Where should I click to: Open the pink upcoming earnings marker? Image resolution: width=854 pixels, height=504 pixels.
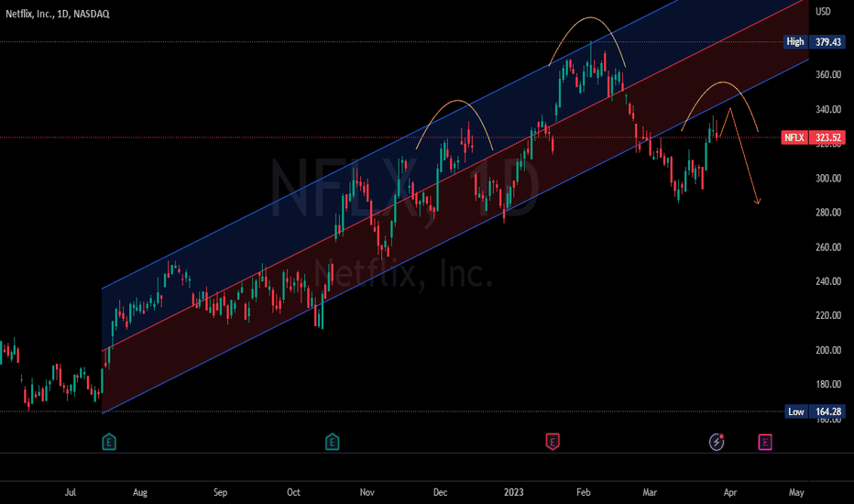tap(765, 442)
